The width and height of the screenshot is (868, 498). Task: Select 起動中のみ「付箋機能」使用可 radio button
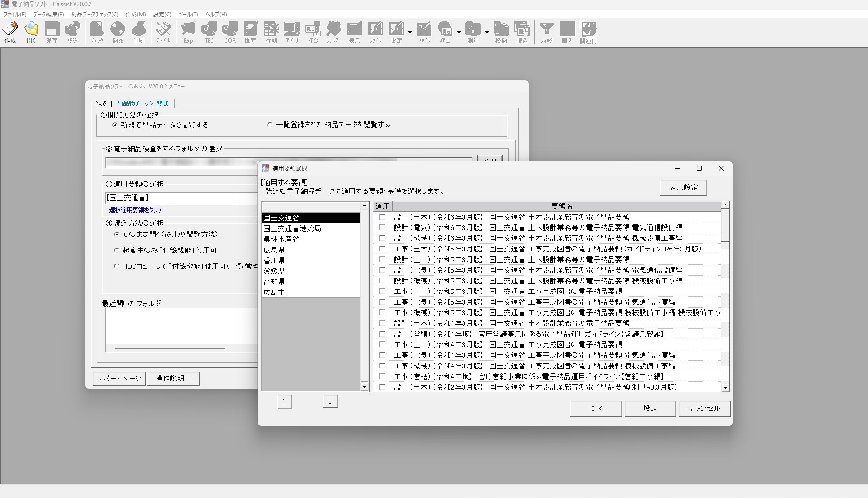(x=116, y=250)
